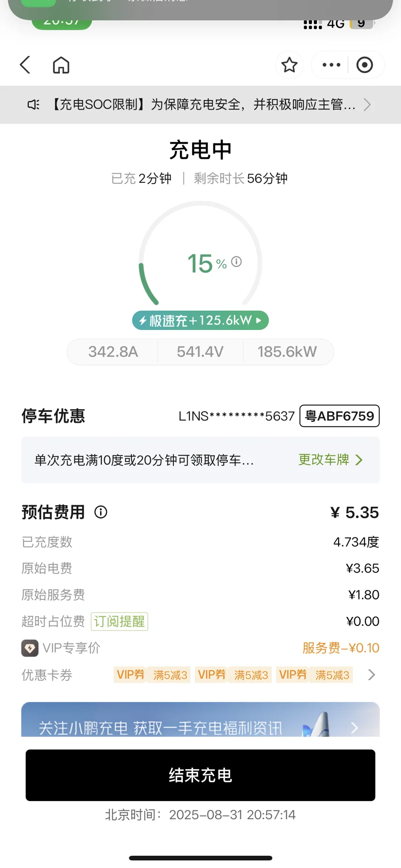Tap info icon beside 预估费用

point(101,512)
